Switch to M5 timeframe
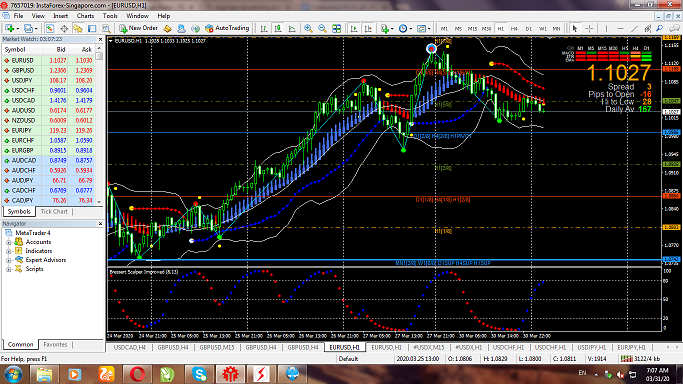This screenshot has height=384, width=683. click(x=458, y=28)
